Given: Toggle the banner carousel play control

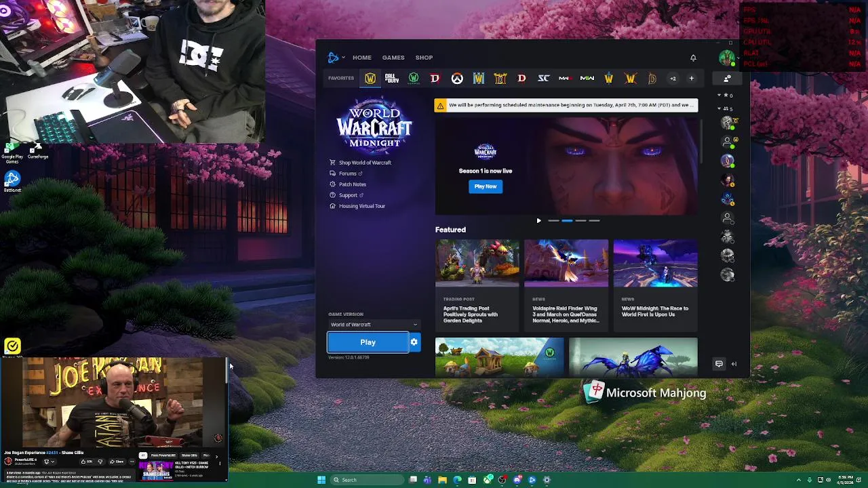Looking at the screenshot, I should [538, 221].
